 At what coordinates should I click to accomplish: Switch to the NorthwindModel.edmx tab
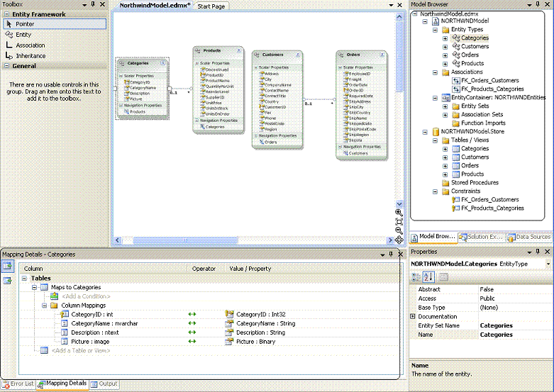(155, 5)
